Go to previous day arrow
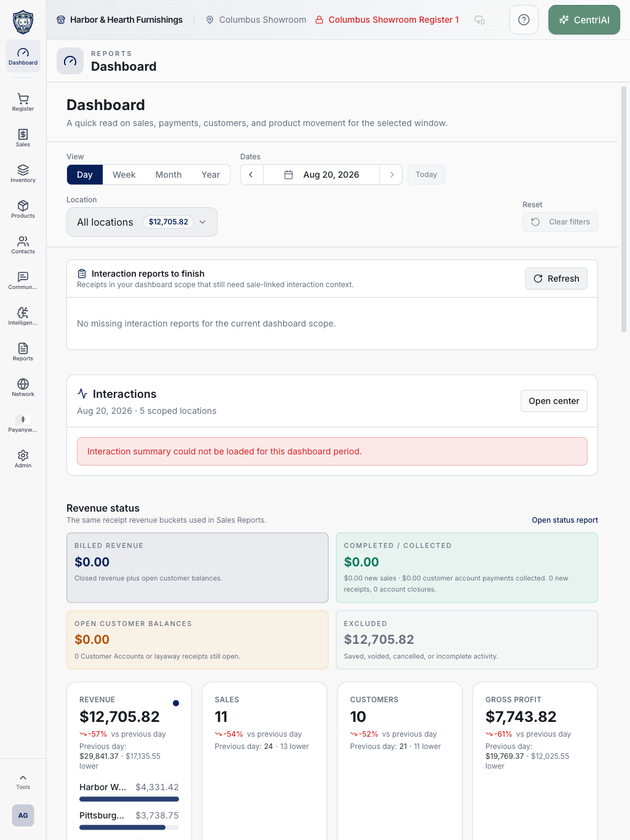 pyautogui.click(x=251, y=175)
